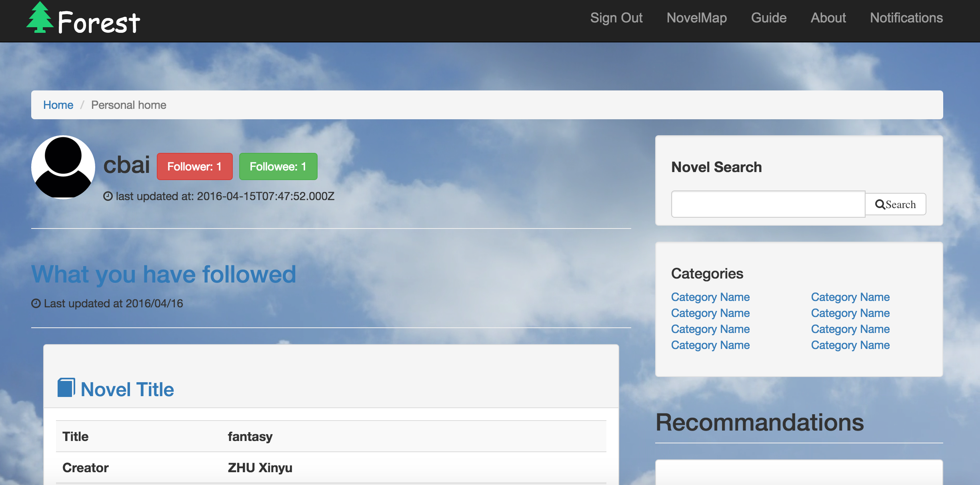Open the Followee: 1 green badge
The image size is (980, 485).
[x=278, y=166]
